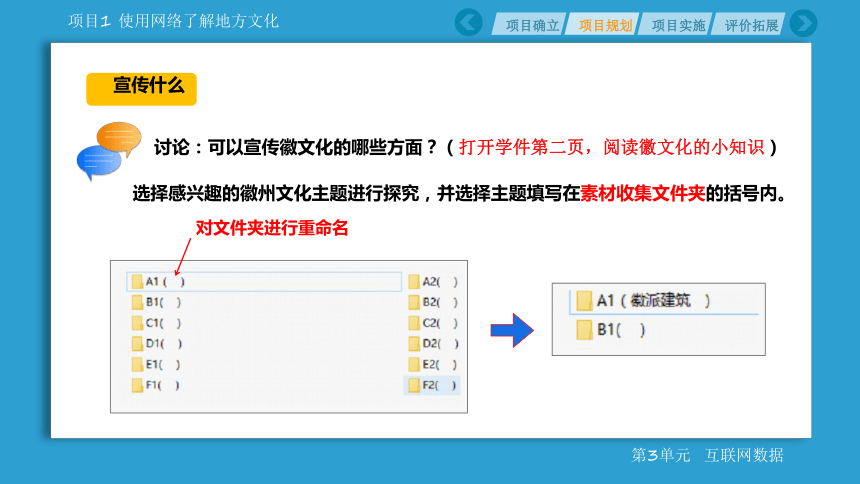Viewport: 860px width, 484px height.
Task: Click the red 素材收集文件夹 text
Action: click(x=642, y=193)
